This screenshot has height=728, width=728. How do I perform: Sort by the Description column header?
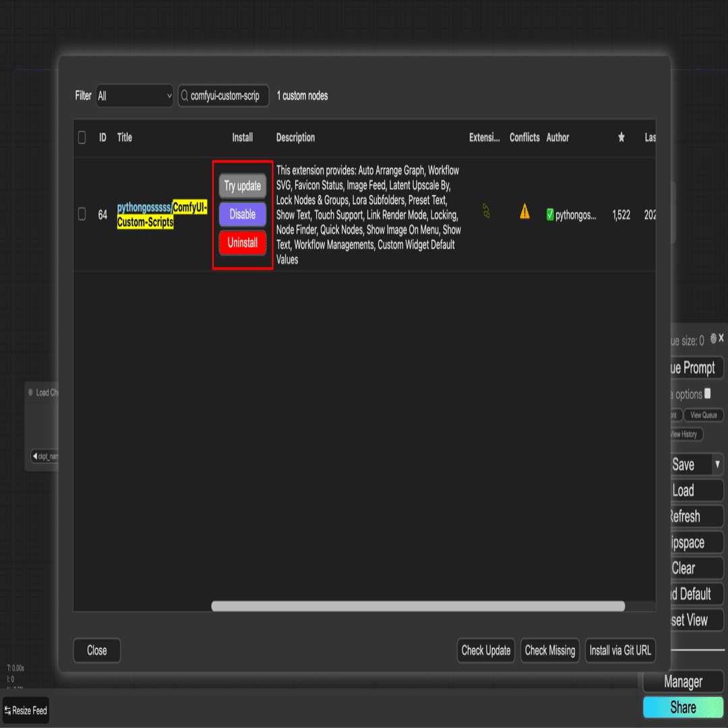tap(295, 138)
